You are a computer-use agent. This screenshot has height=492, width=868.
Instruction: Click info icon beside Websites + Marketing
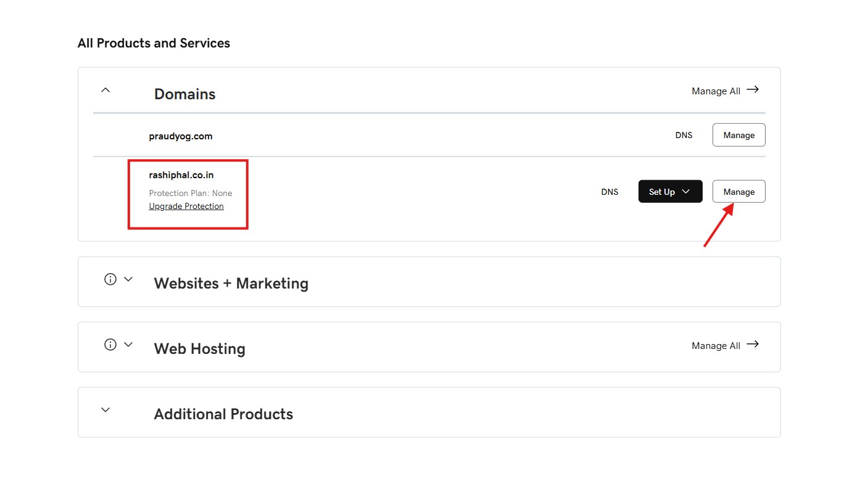click(x=110, y=279)
